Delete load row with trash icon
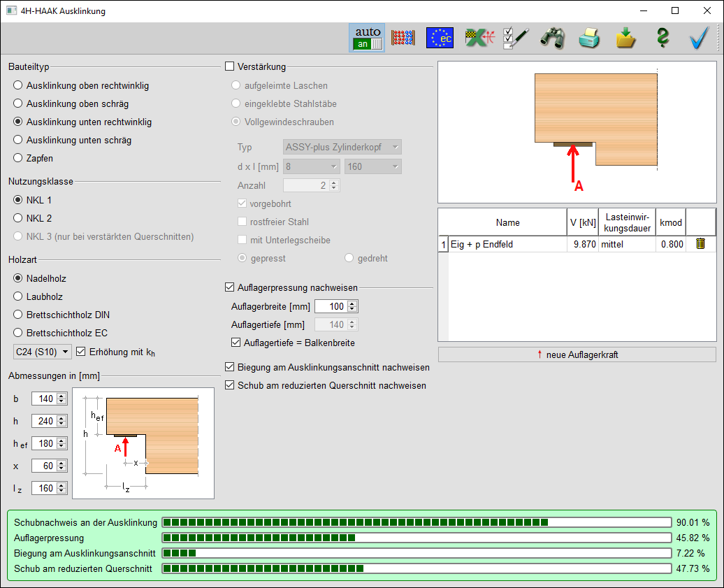 click(700, 244)
